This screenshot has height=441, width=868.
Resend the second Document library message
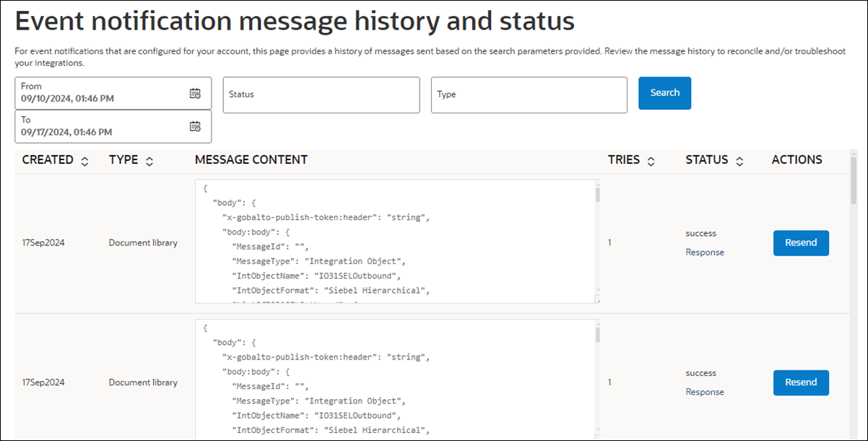point(801,383)
